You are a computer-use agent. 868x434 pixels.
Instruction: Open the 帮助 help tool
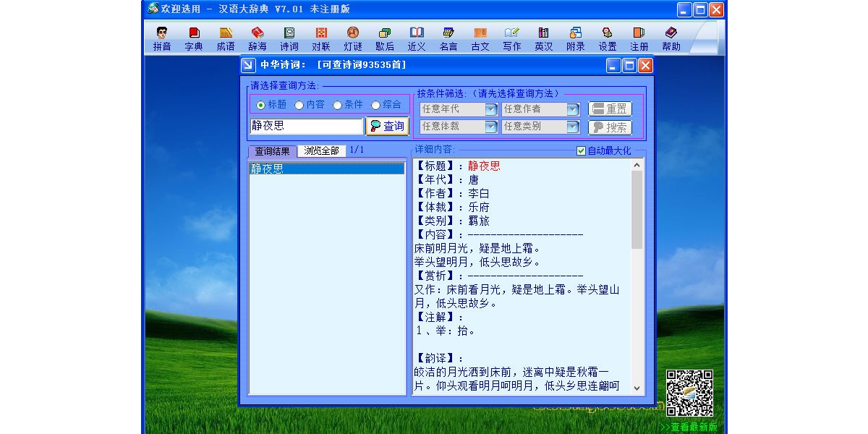pos(671,39)
